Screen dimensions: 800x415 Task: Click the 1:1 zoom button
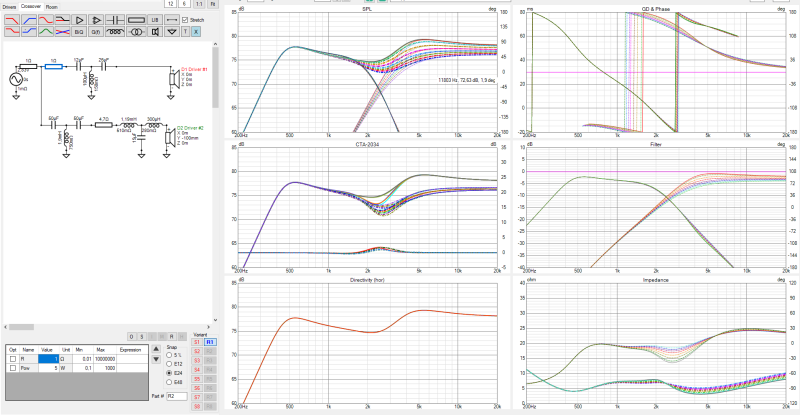pyautogui.click(x=198, y=4)
